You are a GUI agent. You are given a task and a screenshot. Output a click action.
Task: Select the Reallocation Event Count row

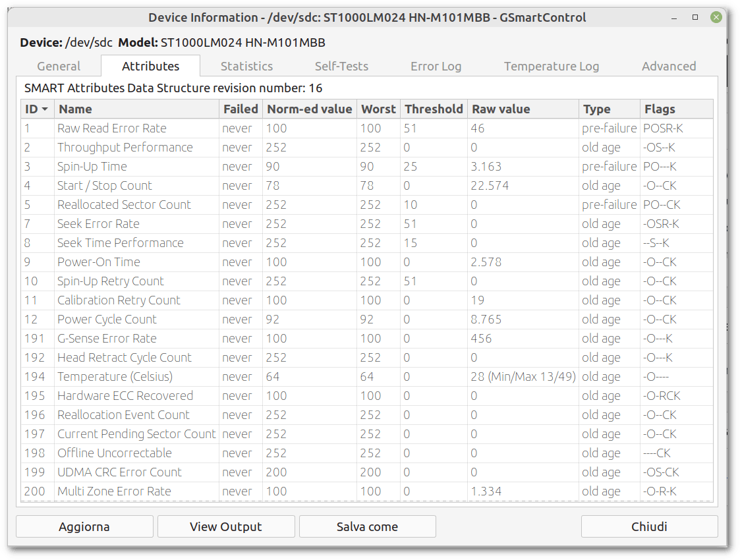pyautogui.click(x=366, y=414)
